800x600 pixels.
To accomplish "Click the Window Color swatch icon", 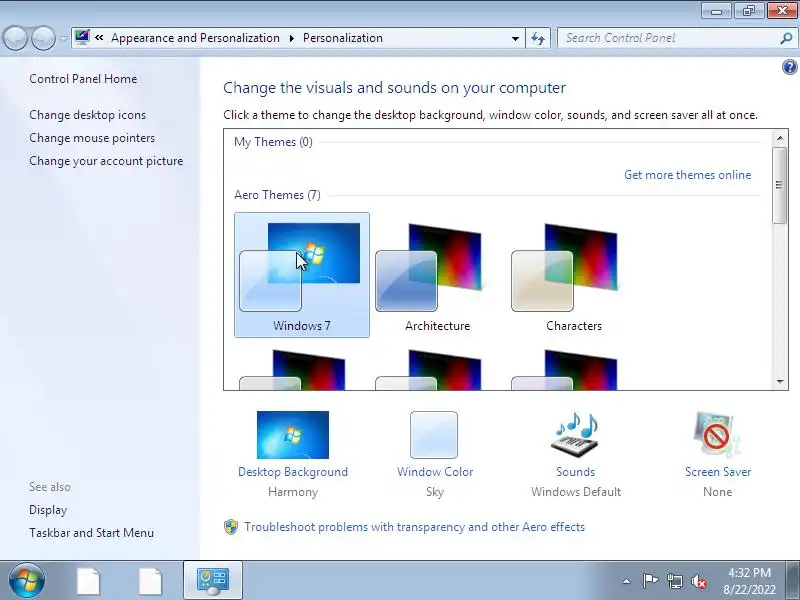I will coord(434,435).
